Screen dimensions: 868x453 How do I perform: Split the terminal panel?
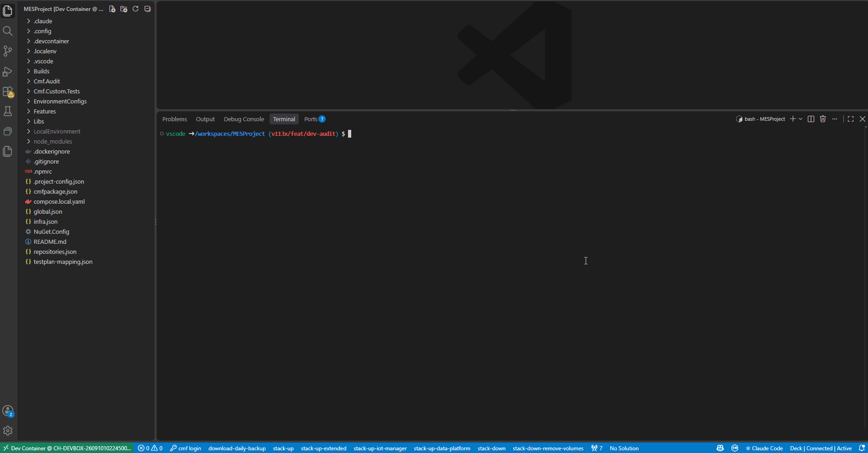pyautogui.click(x=811, y=119)
